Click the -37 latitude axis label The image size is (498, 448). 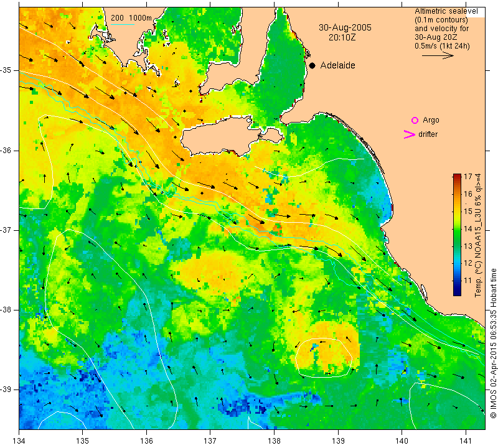(x=6, y=230)
